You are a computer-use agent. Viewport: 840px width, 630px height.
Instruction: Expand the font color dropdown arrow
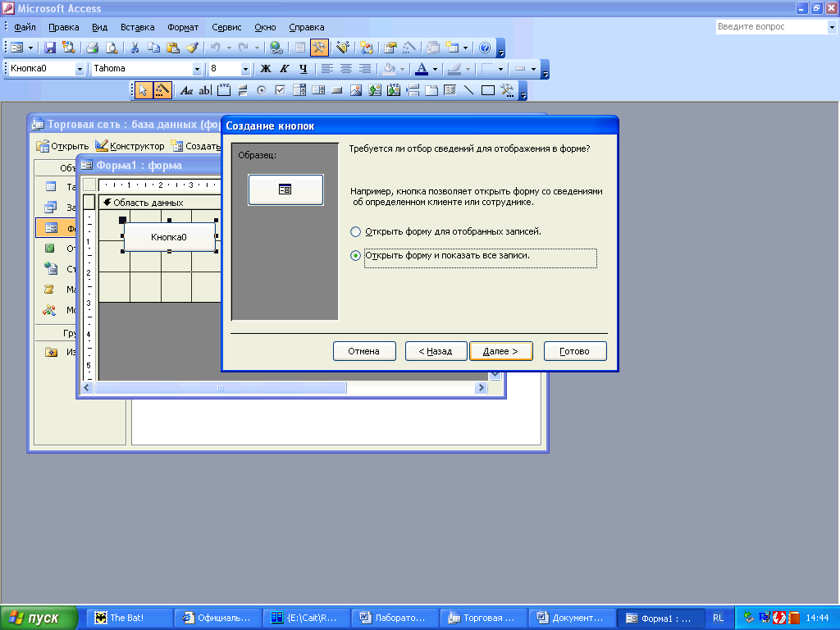coord(435,69)
